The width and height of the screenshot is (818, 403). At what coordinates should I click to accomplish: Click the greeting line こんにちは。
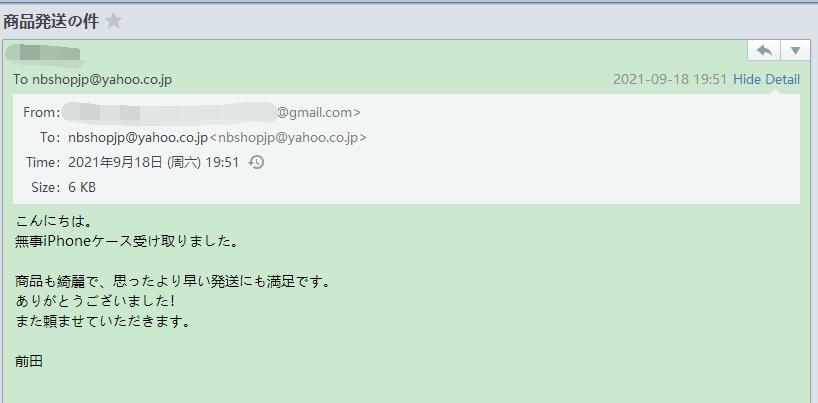coord(54,221)
